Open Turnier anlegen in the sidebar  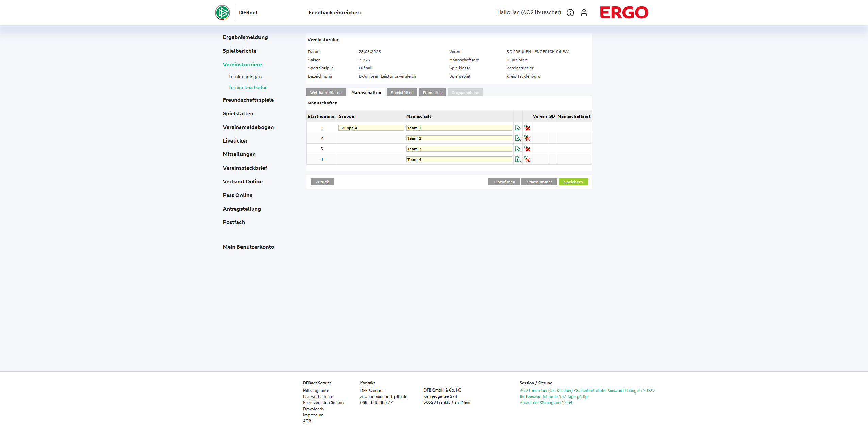click(x=245, y=77)
